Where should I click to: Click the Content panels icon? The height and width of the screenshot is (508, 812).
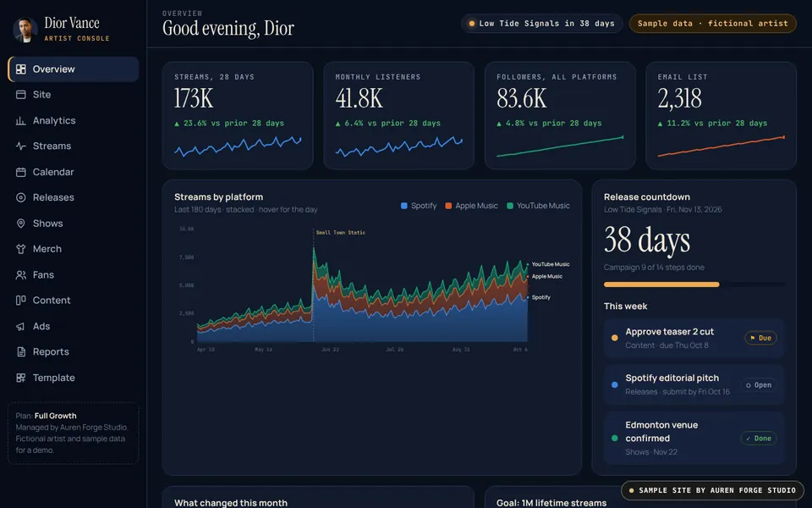(x=20, y=300)
